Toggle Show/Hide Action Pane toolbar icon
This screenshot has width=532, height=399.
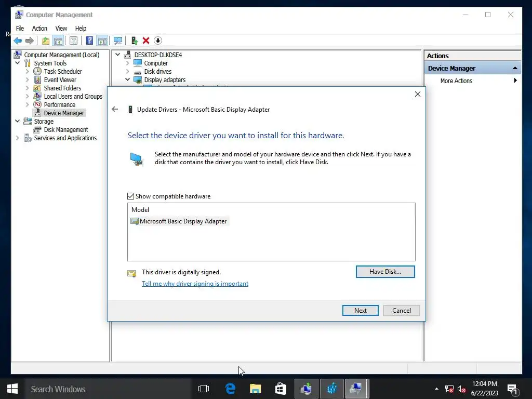click(x=102, y=41)
